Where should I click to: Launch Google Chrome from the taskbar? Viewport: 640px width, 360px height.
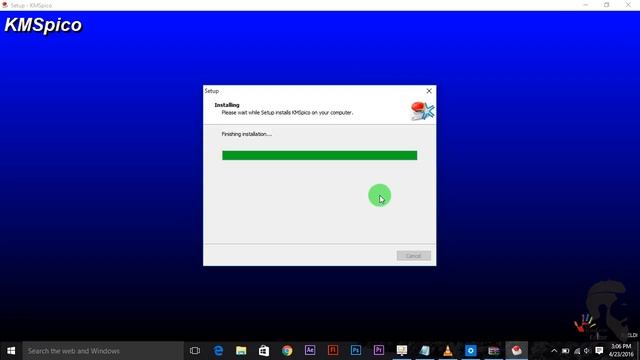[287, 351]
